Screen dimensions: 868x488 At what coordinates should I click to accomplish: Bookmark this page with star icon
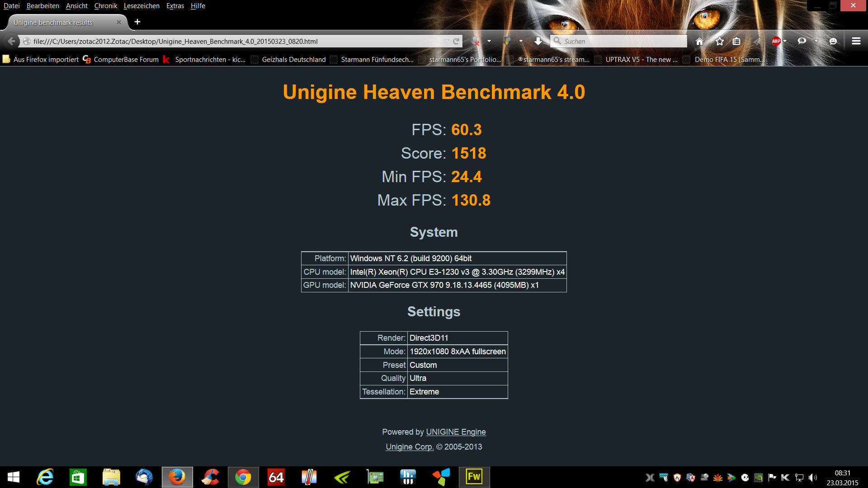click(720, 41)
